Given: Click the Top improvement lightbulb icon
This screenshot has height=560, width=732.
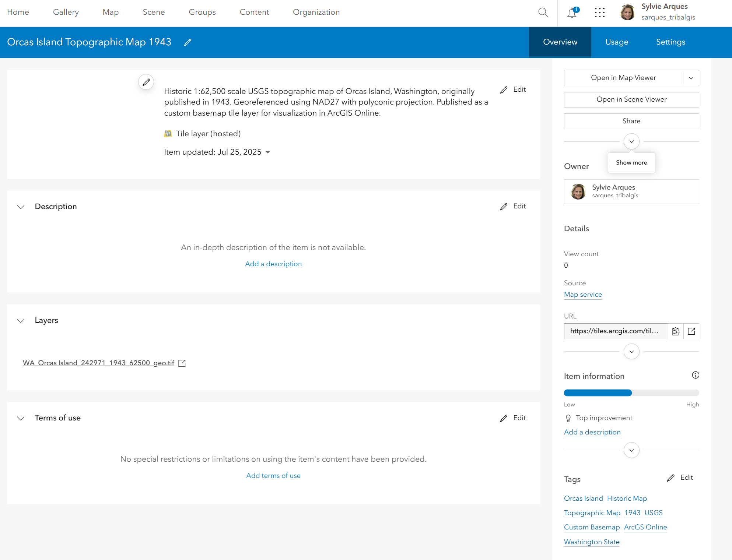Looking at the screenshot, I should pyautogui.click(x=568, y=418).
